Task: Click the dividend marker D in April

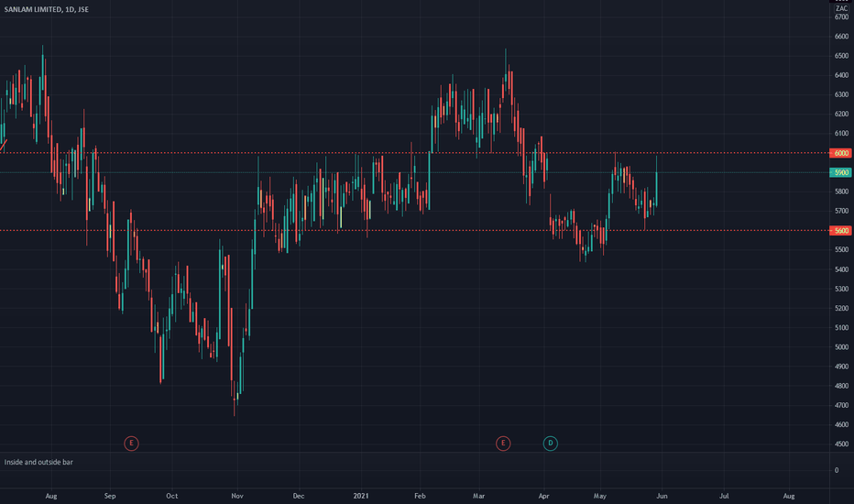Action: [x=550, y=444]
